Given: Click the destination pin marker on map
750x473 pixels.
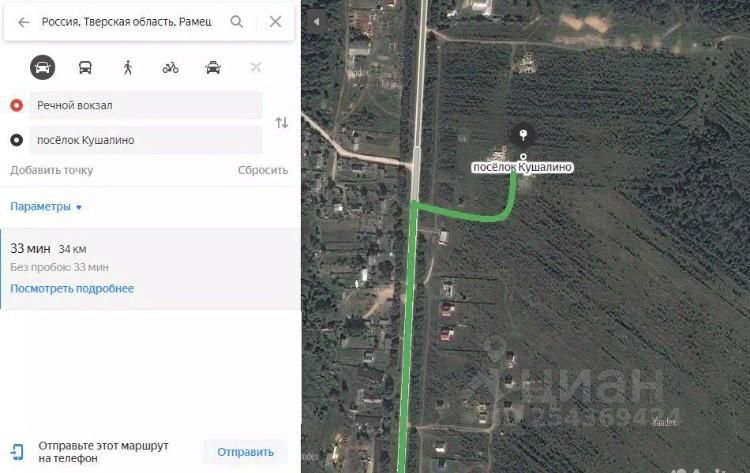Looking at the screenshot, I should point(523,135).
